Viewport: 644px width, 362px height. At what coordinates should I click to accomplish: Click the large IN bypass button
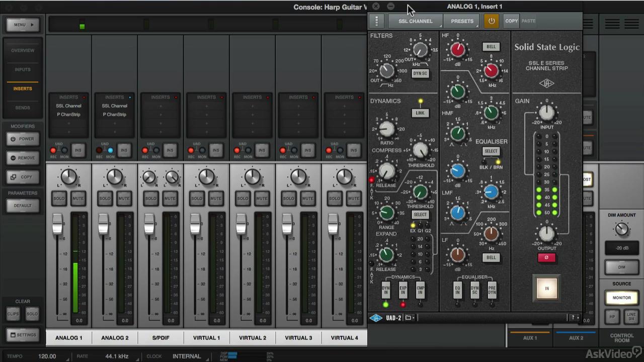pyautogui.click(x=547, y=289)
